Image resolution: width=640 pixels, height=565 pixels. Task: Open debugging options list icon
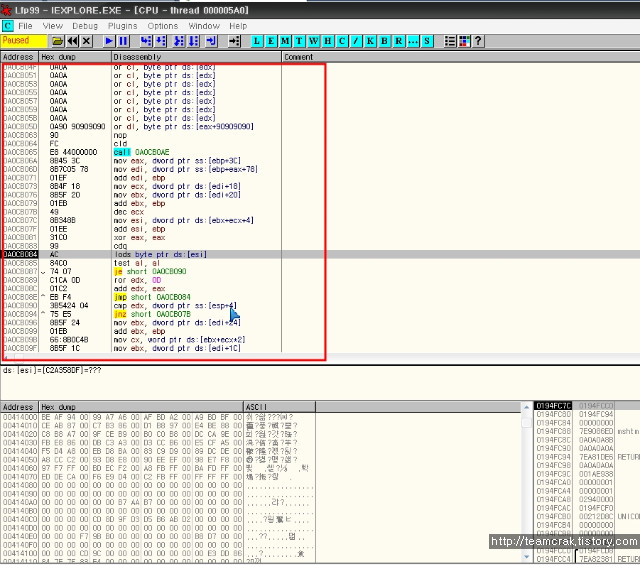(450, 41)
